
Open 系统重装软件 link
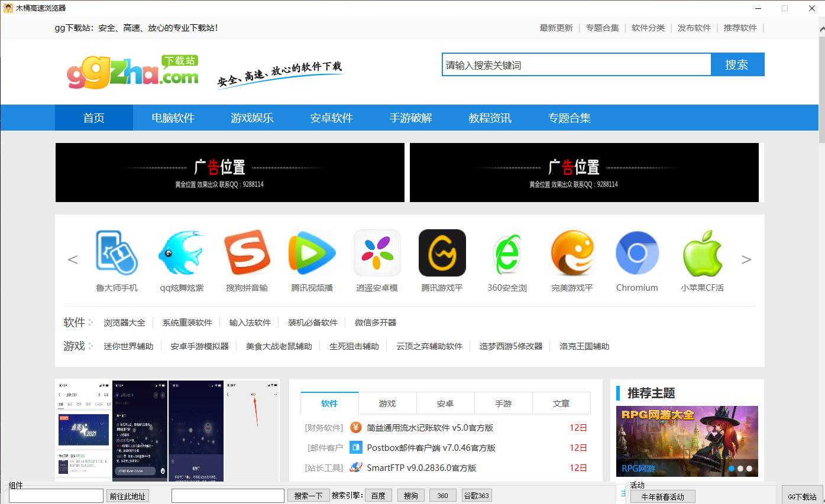pyautogui.click(x=187, y=323)
